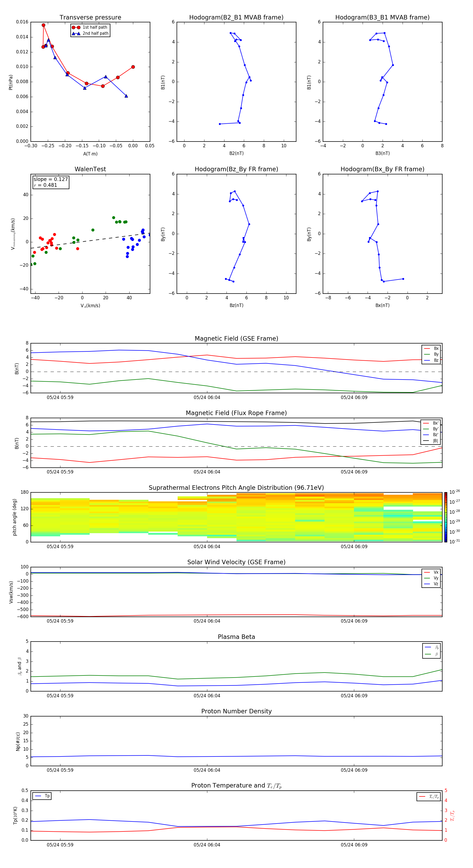Click '05/24 06:04' tick under GSE field plot
The image size is (473, 868).
[207, 398]
